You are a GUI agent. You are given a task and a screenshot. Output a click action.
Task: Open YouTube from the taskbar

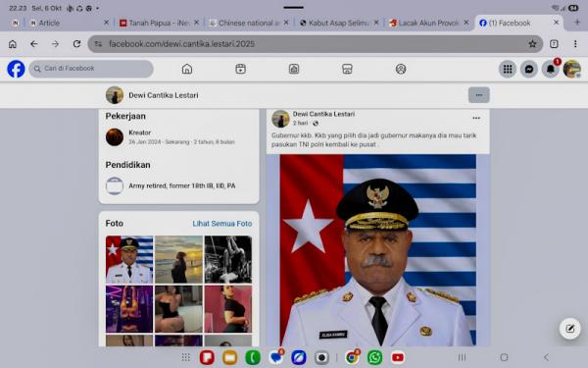coord(398,357)
